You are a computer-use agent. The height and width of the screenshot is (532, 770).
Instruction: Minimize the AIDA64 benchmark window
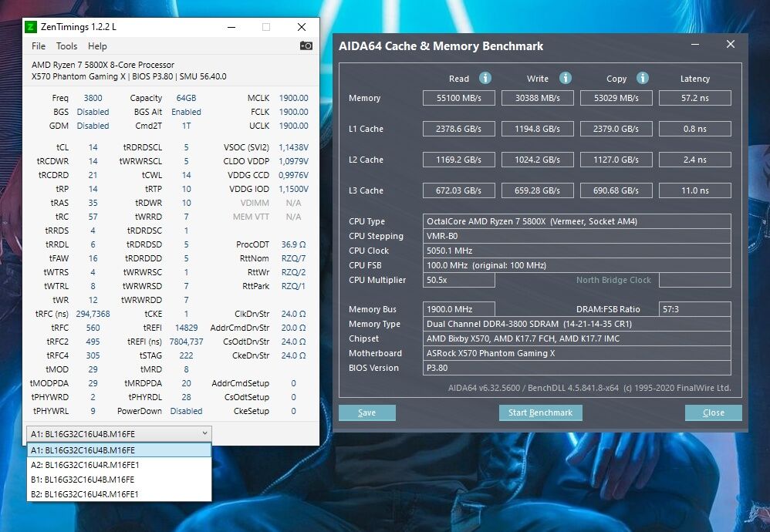(695, 44)
